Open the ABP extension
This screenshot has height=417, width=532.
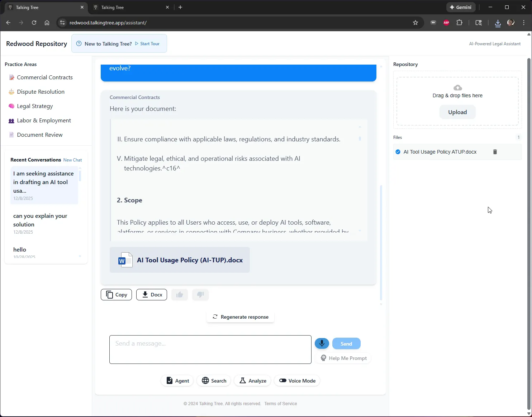pos(446,23)
